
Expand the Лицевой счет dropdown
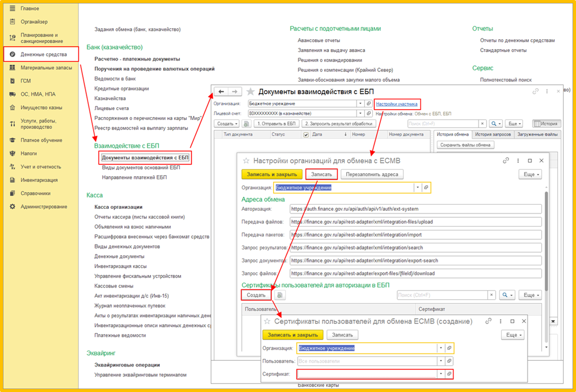coord(360,114)
